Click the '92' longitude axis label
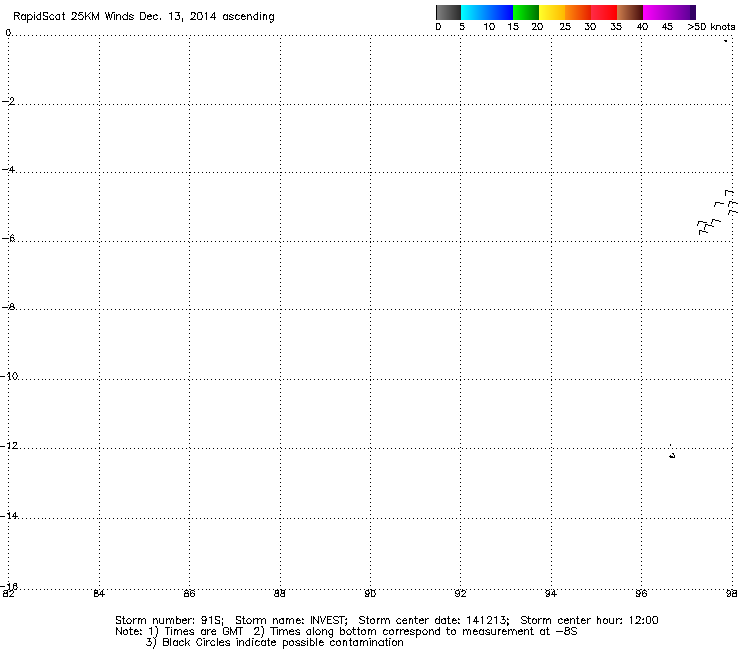The height and width of the screenshot is (650, 740). click(x=460, y=594)
